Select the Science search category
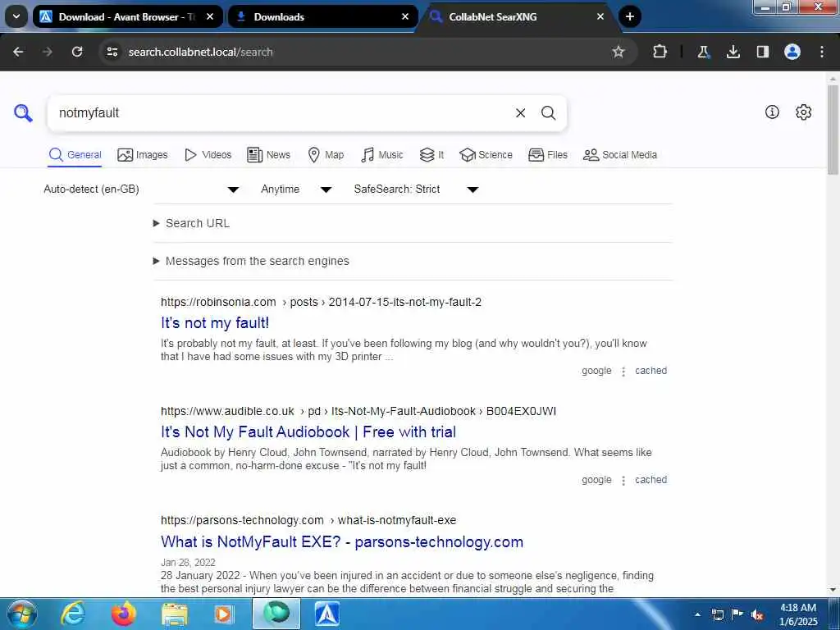 486,155
